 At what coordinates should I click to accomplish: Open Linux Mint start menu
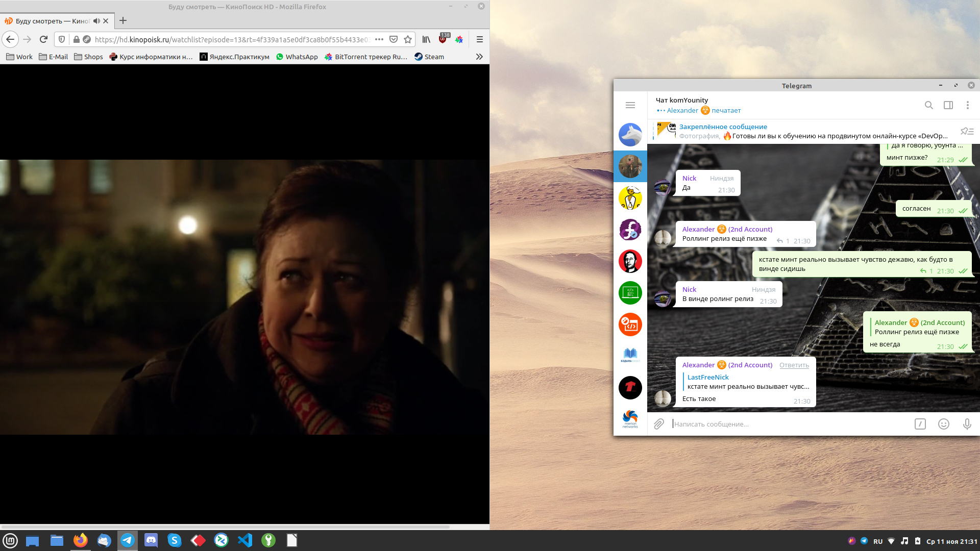[x=10, y=540]
